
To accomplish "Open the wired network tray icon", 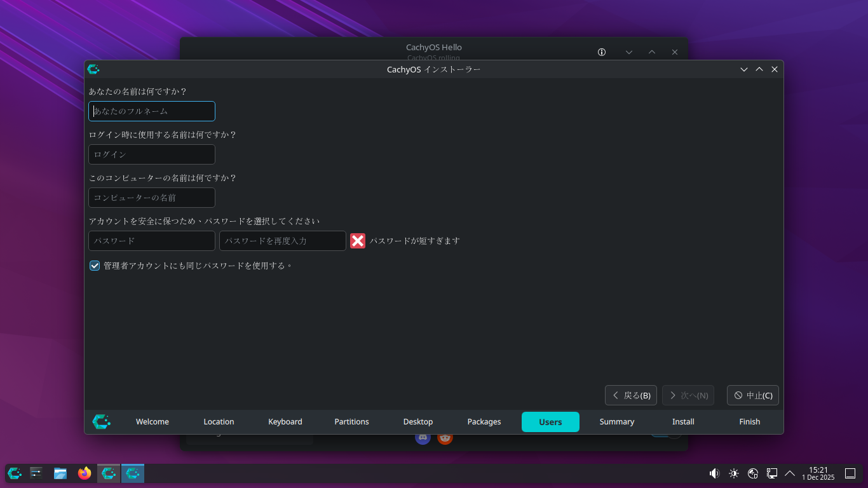I will 772,473.
